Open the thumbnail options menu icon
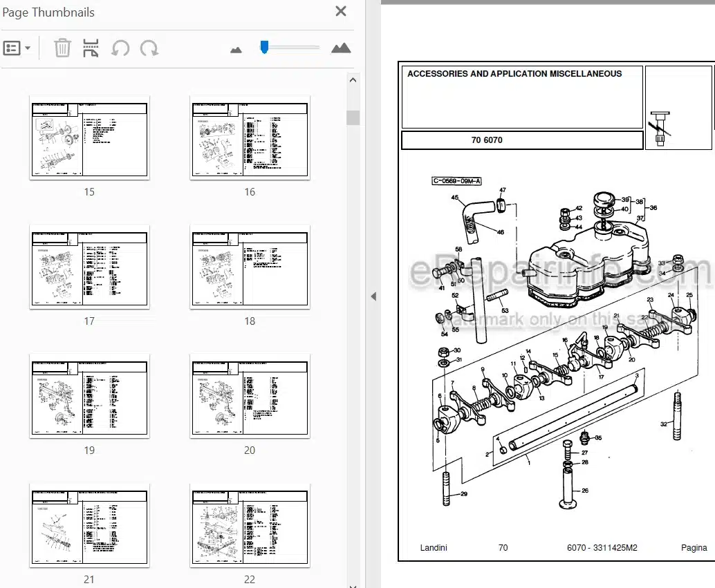The width and height of the screenshot is (715, 588). click(12, 48)
